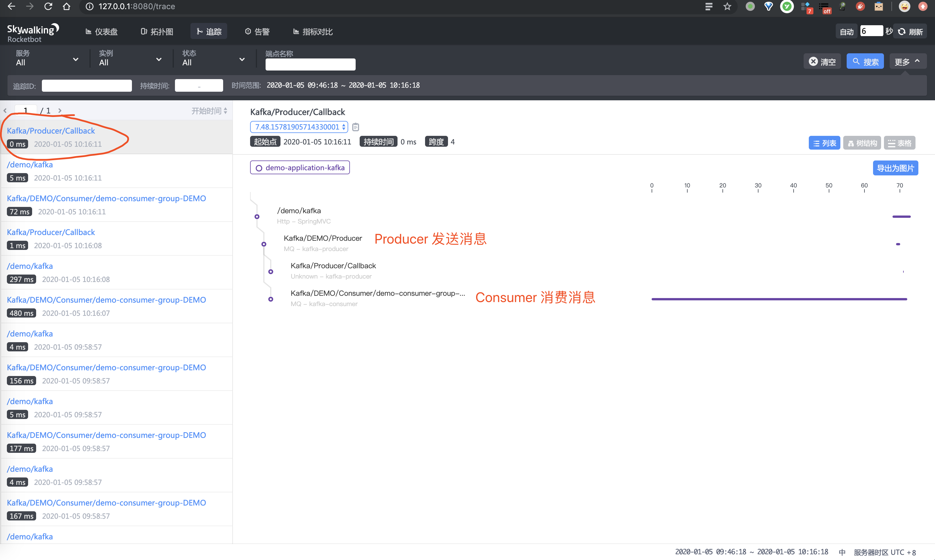
Task: Open the 拓扑图 topology tab
Action: (157, 32)
